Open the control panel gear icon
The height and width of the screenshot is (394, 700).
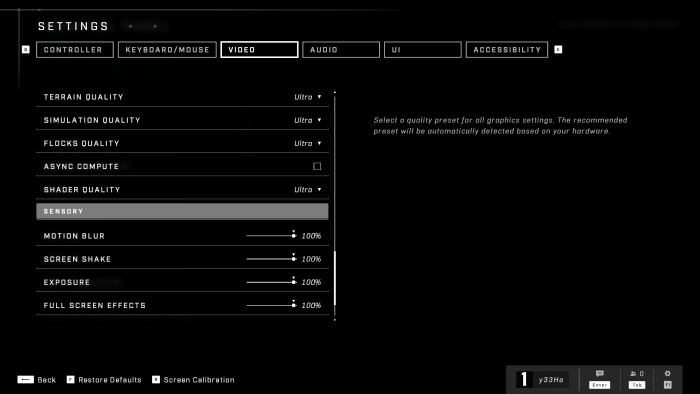pyautogui.click(x=667, y=373)
